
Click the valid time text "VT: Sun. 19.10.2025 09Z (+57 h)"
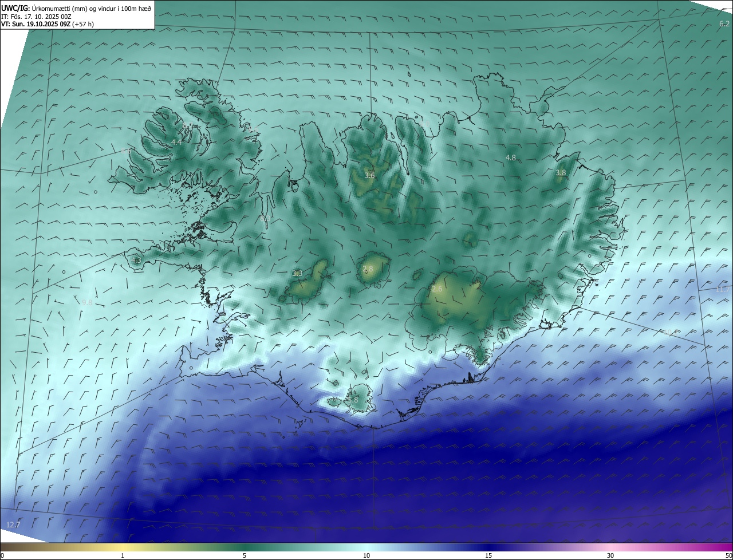click(x=48, y=24)
